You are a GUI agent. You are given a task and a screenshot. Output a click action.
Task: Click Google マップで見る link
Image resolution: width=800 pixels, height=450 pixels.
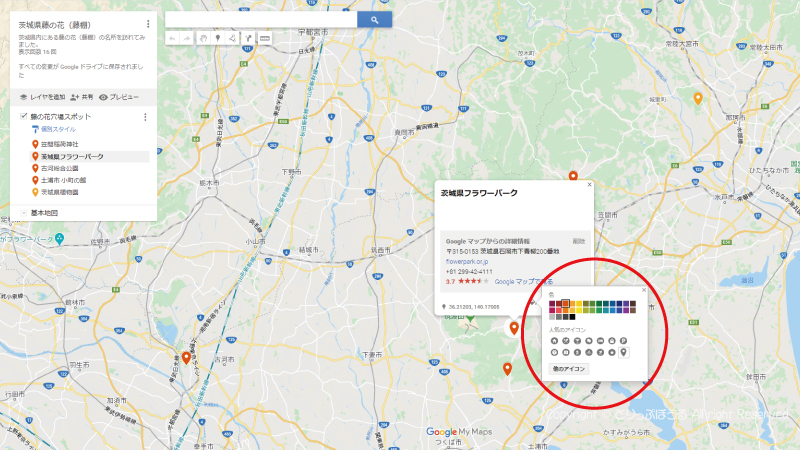523,282
